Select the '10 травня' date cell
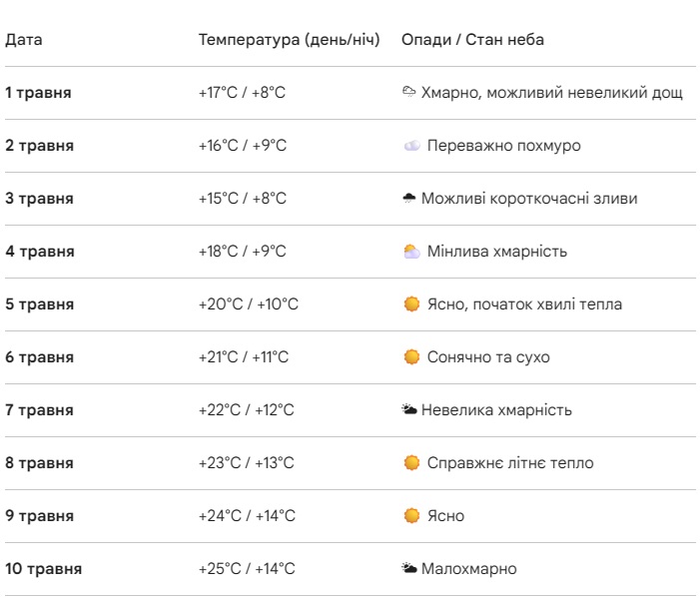Viewport: 700px width, 598px height. (43, 569)
